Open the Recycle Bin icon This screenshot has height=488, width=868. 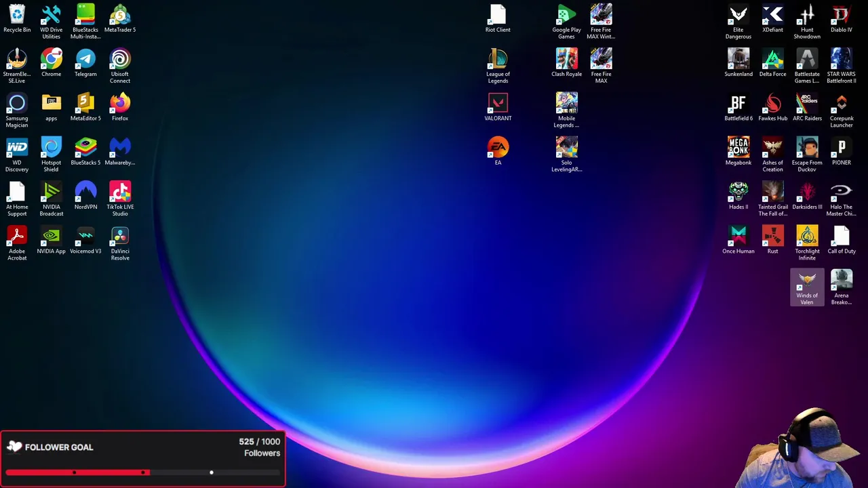(17, 14)
